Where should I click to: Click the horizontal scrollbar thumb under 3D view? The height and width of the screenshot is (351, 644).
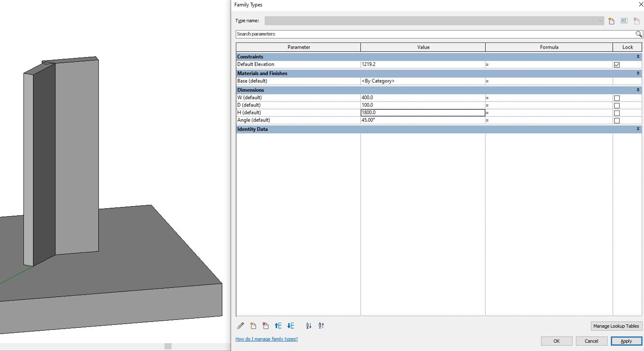click(168, 346)
